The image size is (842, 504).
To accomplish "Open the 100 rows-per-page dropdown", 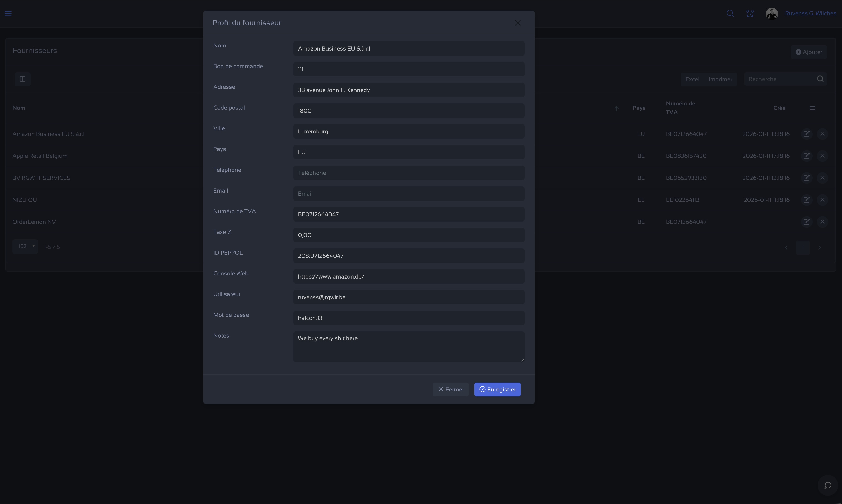I will tap(25, 246).
